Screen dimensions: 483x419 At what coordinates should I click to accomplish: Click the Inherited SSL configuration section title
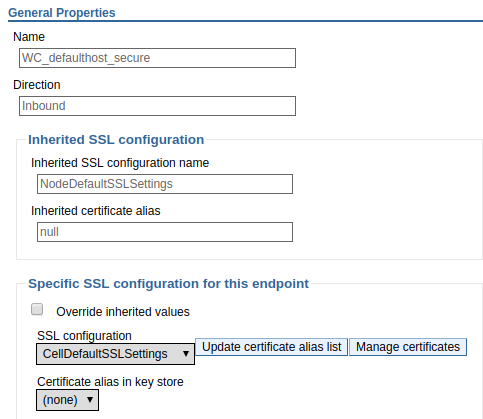(x=116, y=140)
